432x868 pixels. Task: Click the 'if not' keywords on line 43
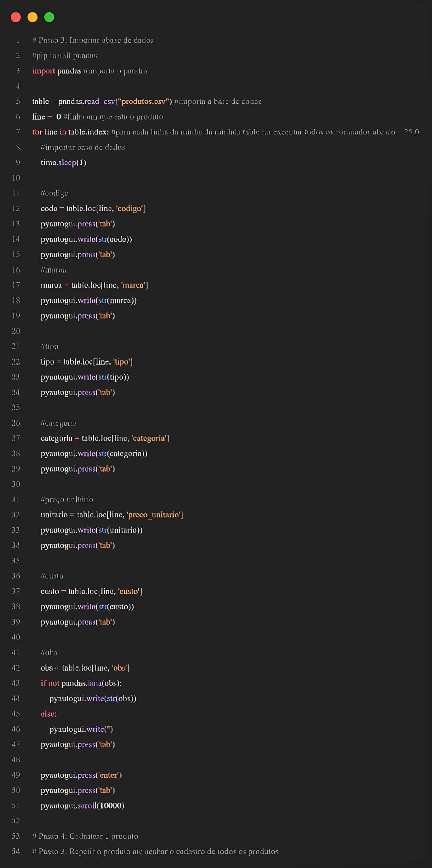(50, 683)
